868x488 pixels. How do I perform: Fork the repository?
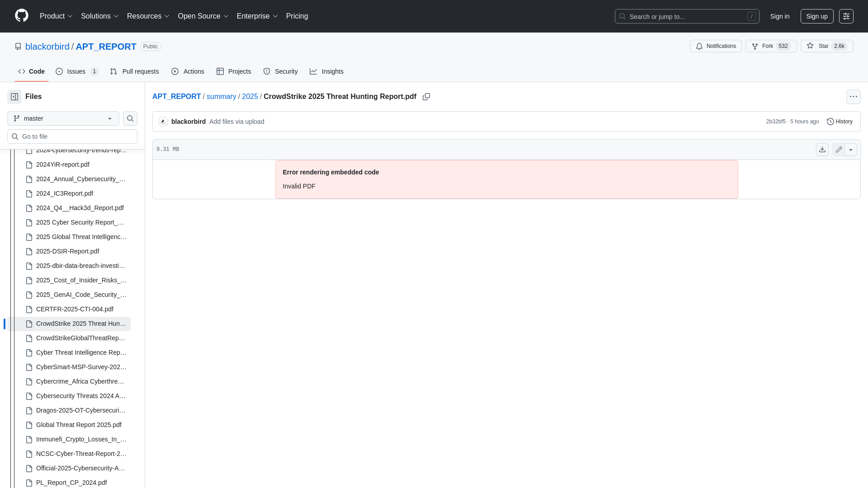coord(771,46)
